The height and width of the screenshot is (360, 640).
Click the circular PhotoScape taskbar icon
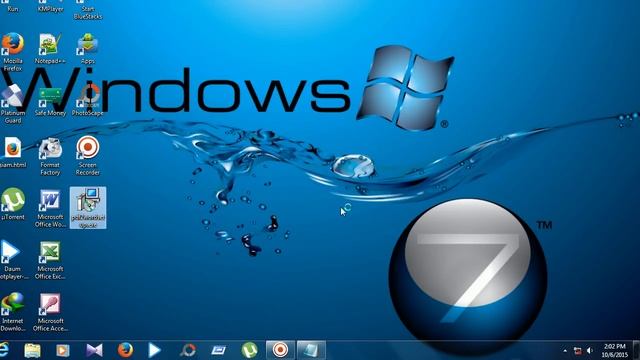[188, 350]
